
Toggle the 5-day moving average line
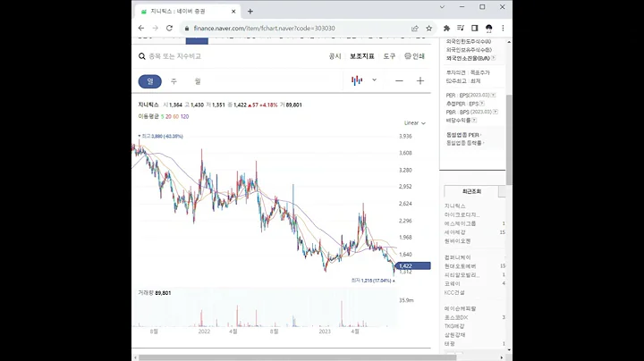coord(162,116)
